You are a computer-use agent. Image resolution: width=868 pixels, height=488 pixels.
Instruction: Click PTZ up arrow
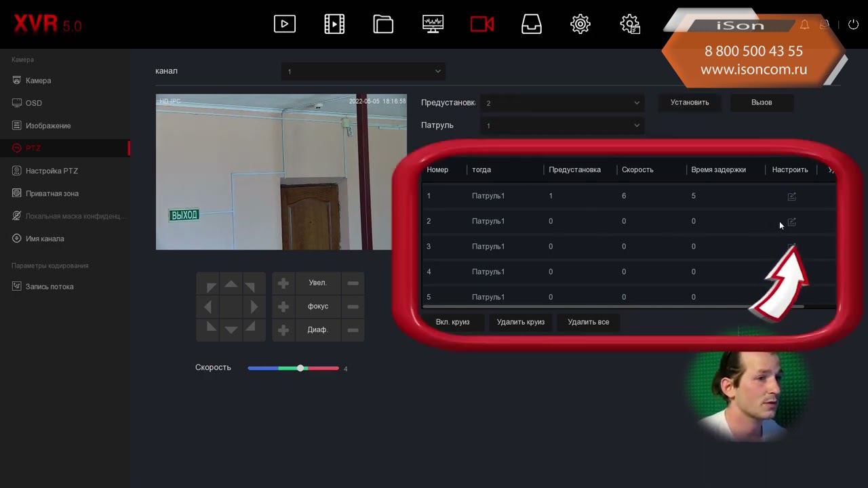pos(231,284)
